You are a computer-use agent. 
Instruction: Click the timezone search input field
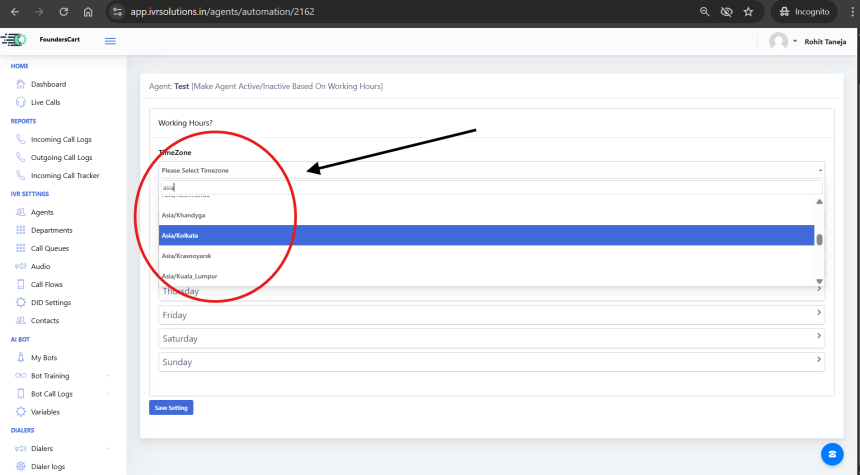pos(491,187)
